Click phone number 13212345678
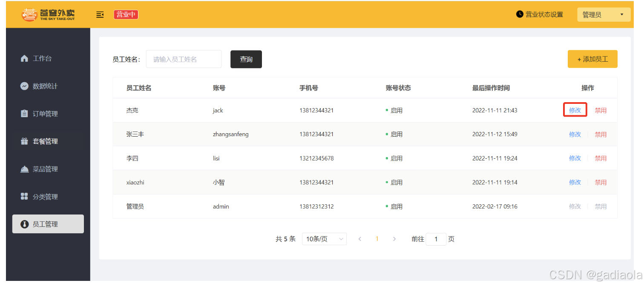This screenshot has height=286, width=644. 316,158
